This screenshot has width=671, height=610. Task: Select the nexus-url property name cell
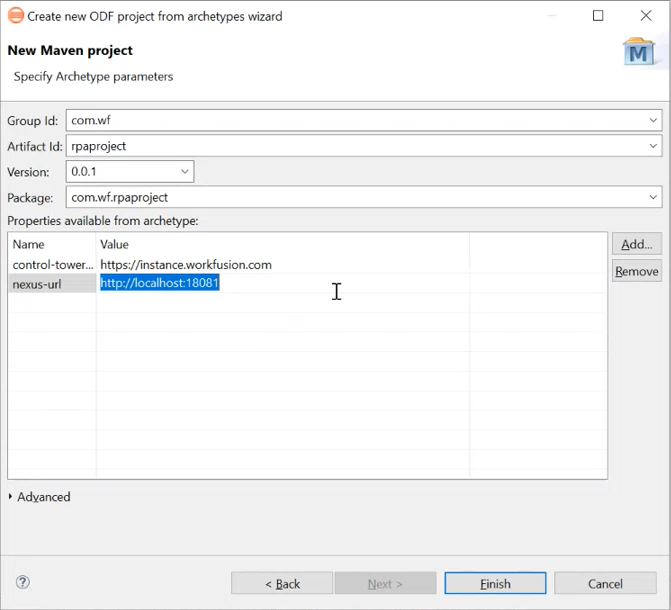click(52, 284)
